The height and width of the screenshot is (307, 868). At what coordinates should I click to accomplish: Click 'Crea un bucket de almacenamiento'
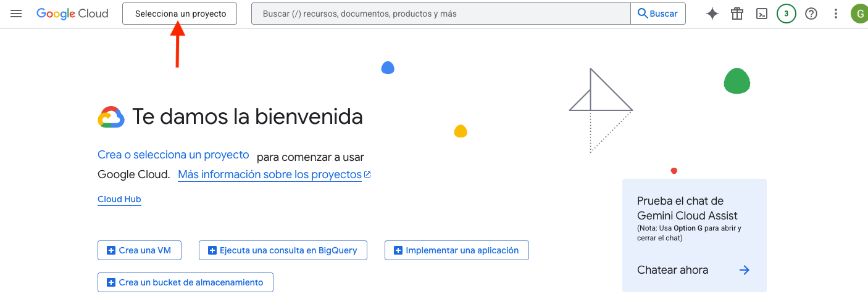185,282
